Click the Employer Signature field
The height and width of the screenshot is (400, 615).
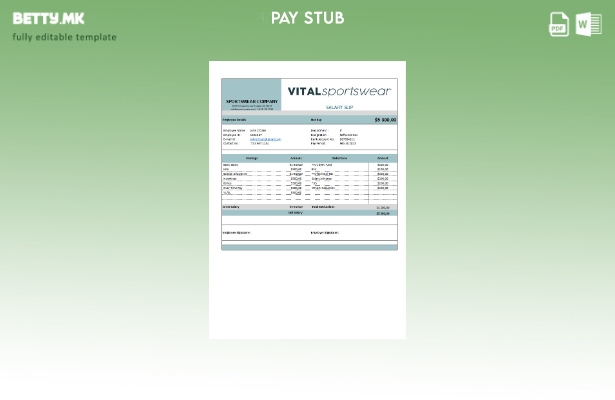tap(325, 233)
